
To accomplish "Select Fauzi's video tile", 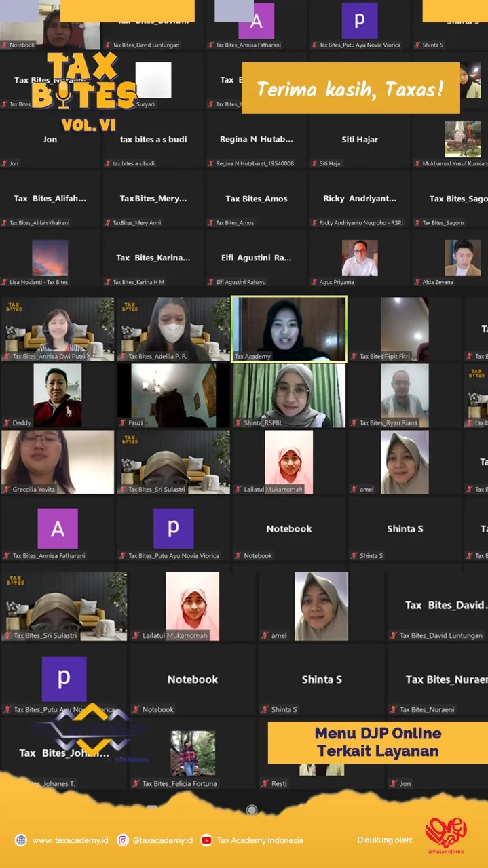I will coord(173,395).
